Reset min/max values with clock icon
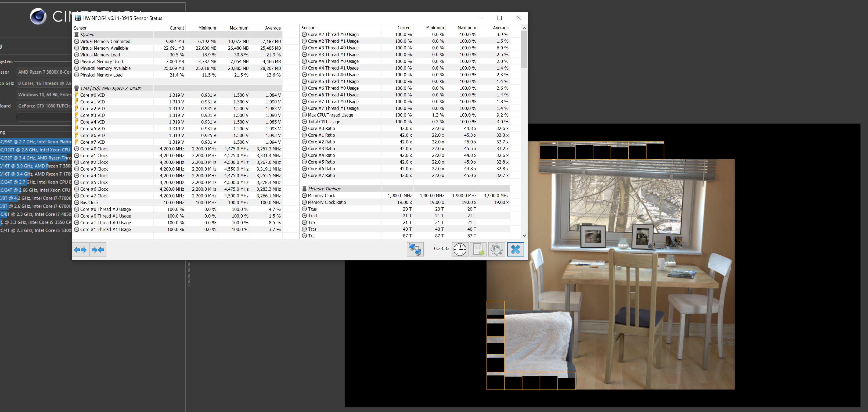Viewport: 868px width, 412px height. click(460, 250)
